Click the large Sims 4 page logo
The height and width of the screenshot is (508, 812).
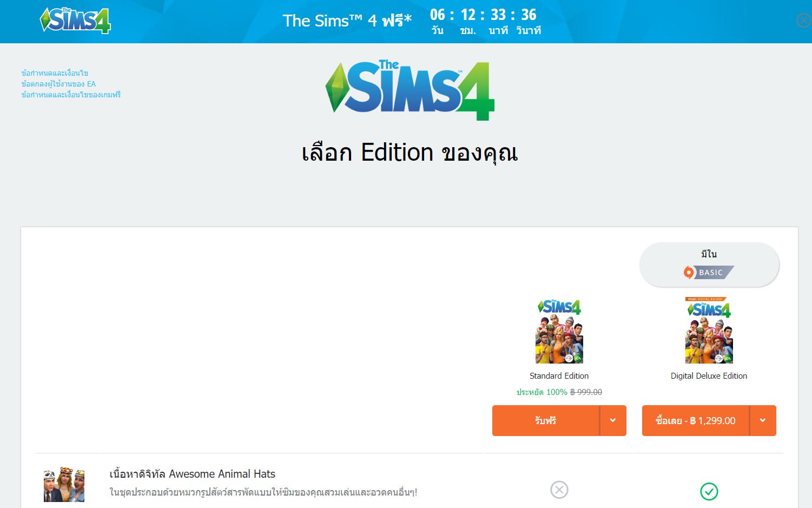coord(410,90)
